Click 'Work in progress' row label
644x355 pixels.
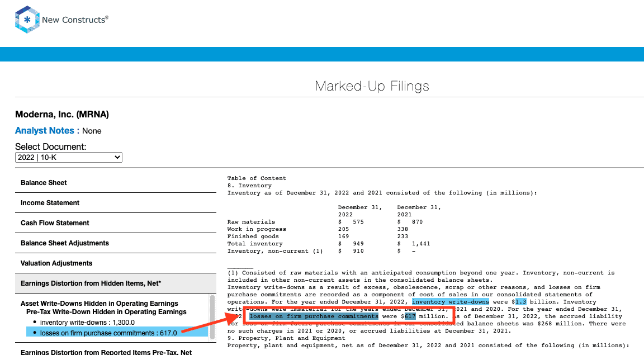pos(257,229)
